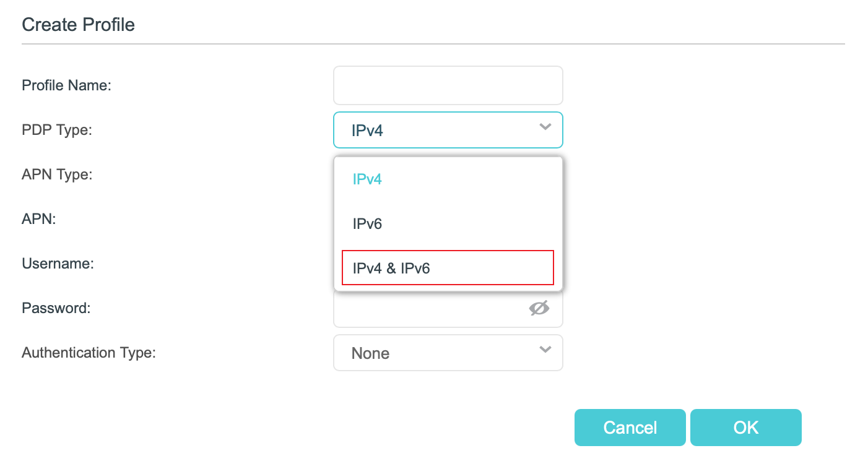
Task: Click the Create Profile heading
Action: [x=78, y=25]
